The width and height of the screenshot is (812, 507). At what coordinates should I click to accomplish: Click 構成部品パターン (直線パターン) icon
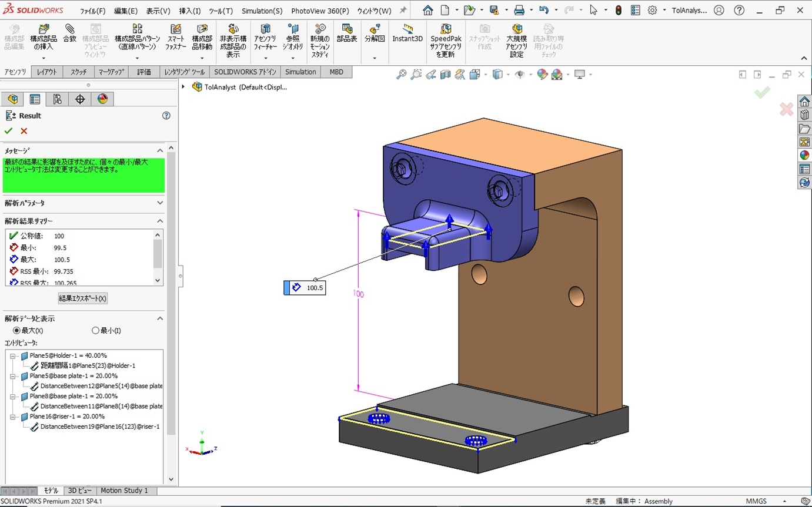pyautogui.click(x=137, y=29)
